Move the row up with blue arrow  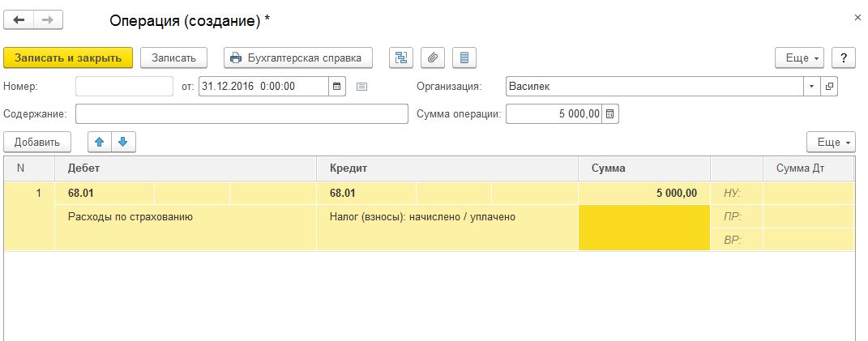coord(100,142)
